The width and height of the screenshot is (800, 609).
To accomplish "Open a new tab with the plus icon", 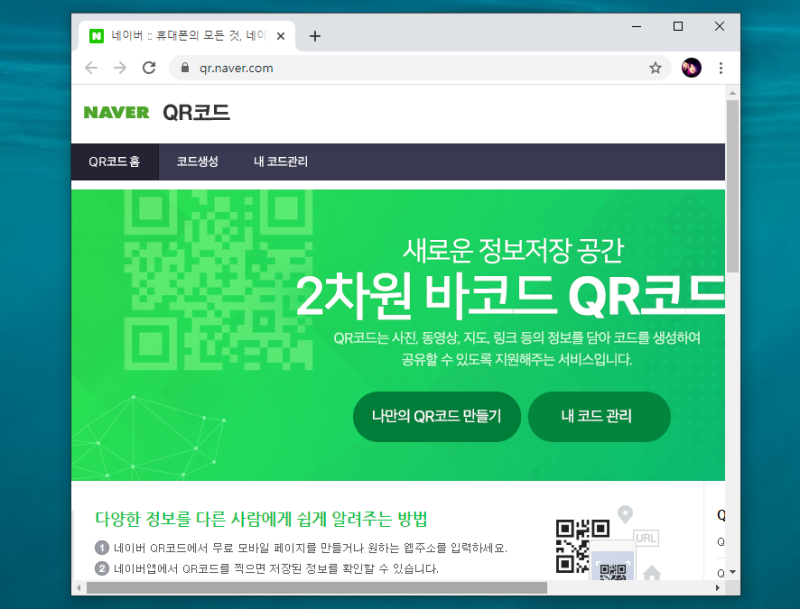I will tap(315, 36).
